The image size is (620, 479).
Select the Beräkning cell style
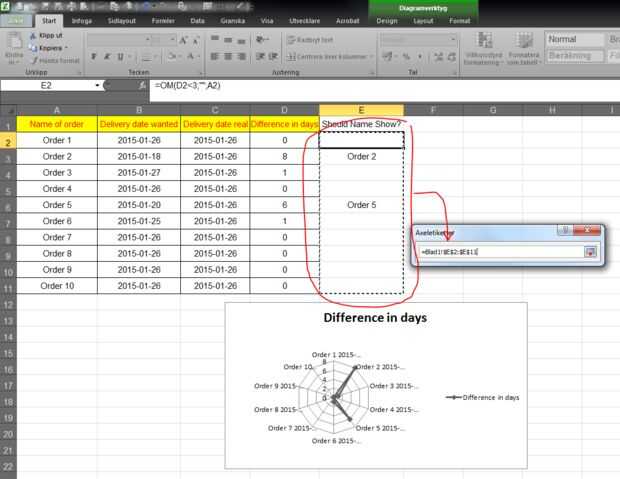pyautogui.click(x=574, y=56)
